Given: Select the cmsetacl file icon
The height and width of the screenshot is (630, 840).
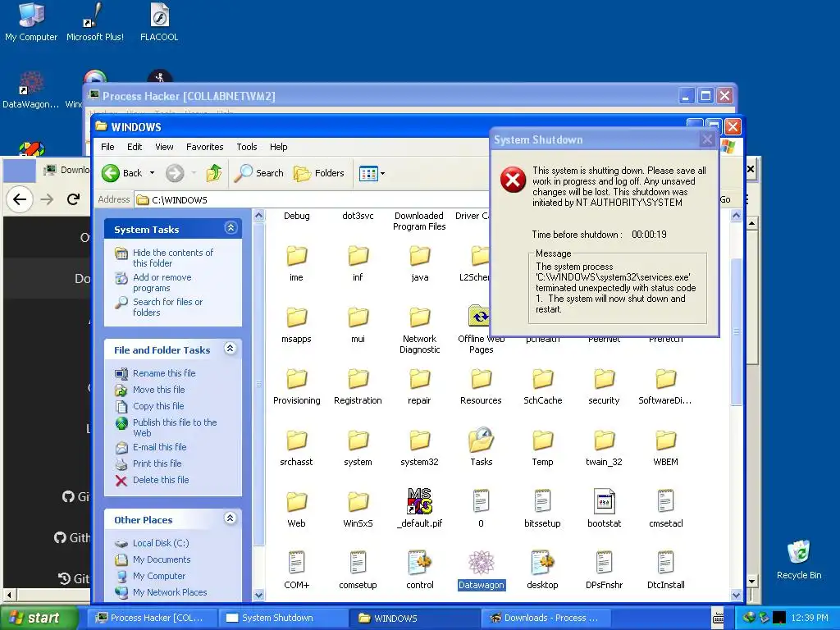Looking at the screenshot, I should pyautogui.click(x=666, y=501).
